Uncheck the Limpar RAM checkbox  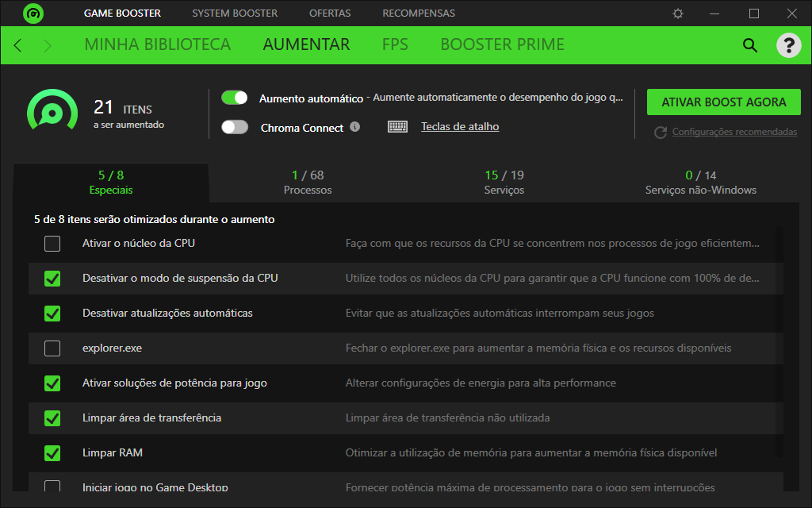[x=52, y=453]
